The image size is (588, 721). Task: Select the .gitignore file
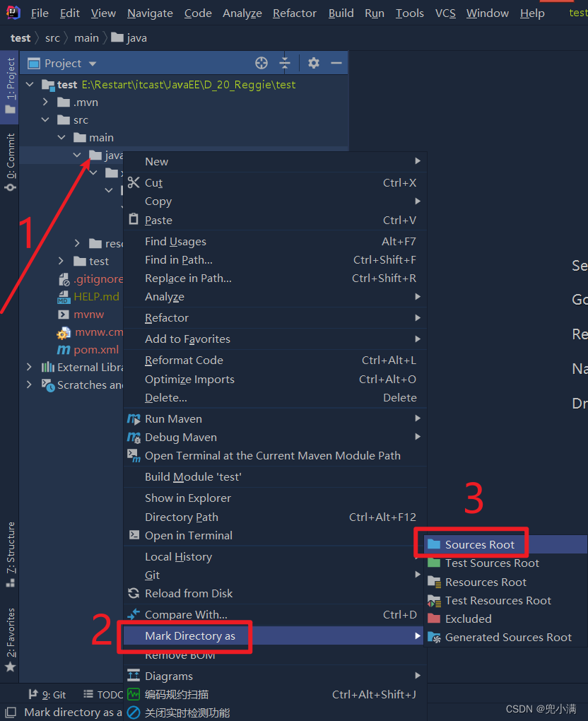pos(90,279)
